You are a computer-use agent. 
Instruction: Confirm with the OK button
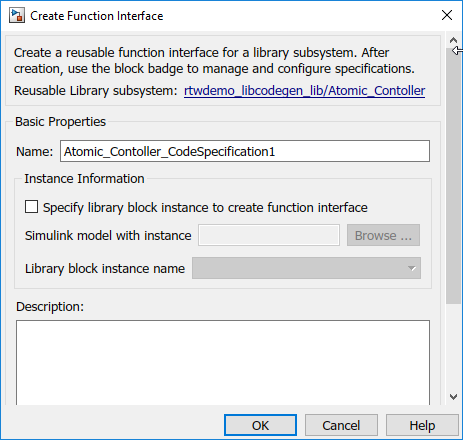coord(260,425)
